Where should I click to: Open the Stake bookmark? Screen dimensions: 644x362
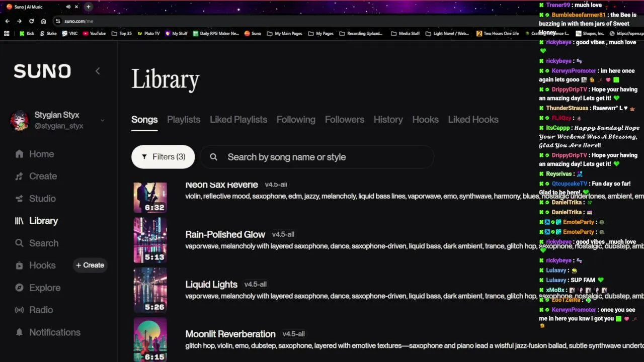click(48, 34)
